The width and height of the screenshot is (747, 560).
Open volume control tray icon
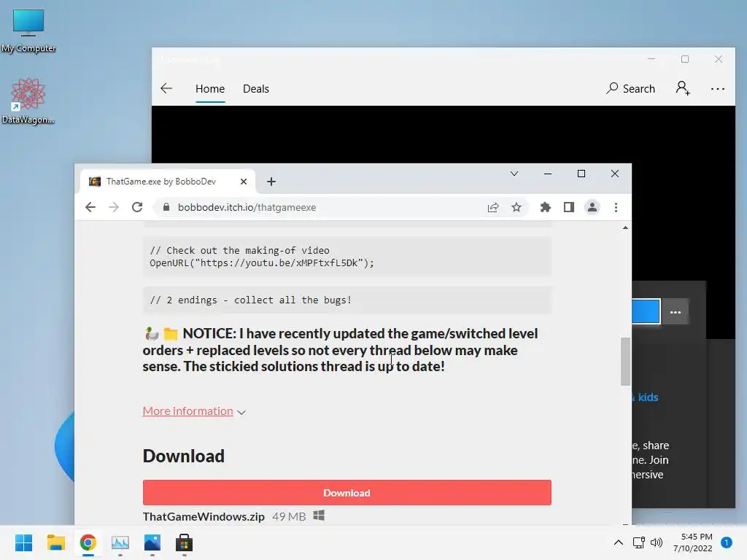pos(657,542)
